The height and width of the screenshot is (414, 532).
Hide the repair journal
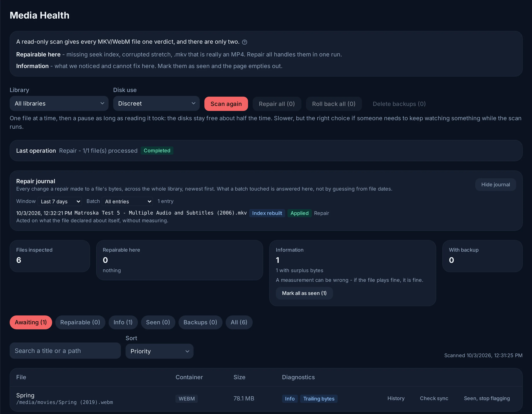495,184
